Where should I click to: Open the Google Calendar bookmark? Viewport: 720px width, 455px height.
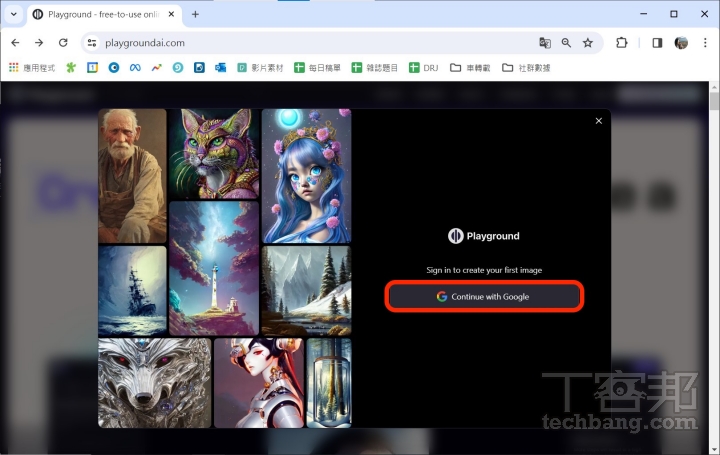tap(92, 68)
